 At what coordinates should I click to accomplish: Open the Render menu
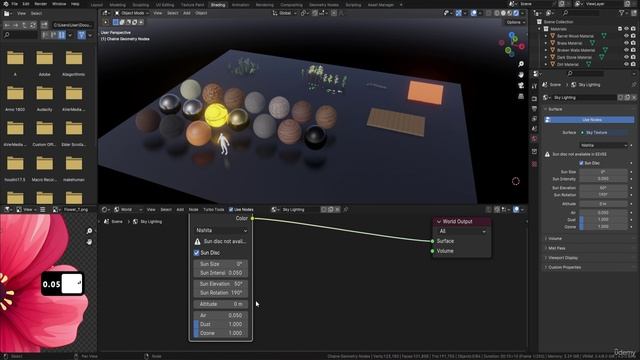point(41,4)
